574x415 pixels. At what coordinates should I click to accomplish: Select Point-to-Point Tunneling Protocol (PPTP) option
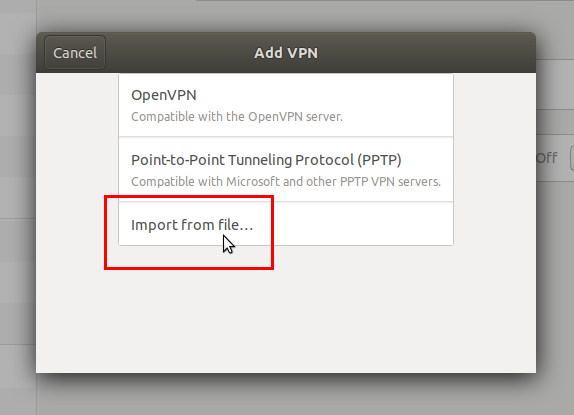pos(286,169)
